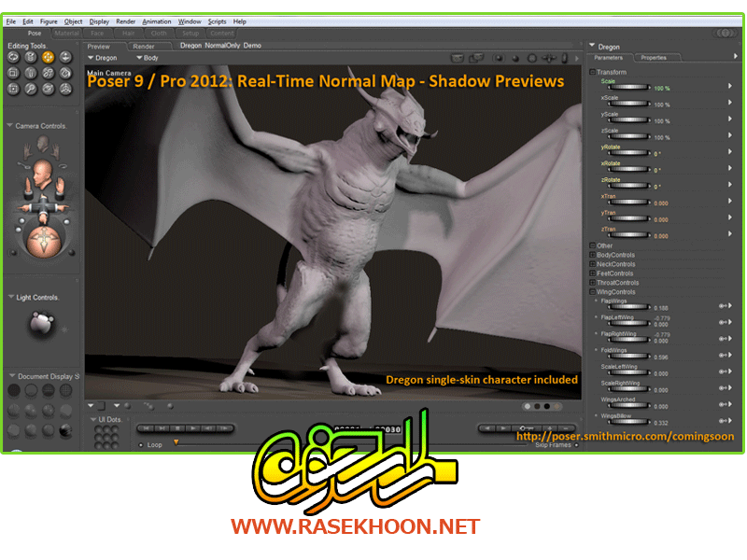Select the Scale editing tool
This screenshot has width=747, height=560.
pyautogui.click(x=13, y=73)
